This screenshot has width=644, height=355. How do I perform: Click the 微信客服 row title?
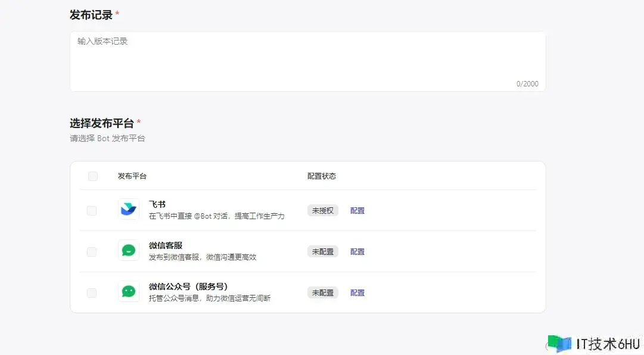[166, 245]
